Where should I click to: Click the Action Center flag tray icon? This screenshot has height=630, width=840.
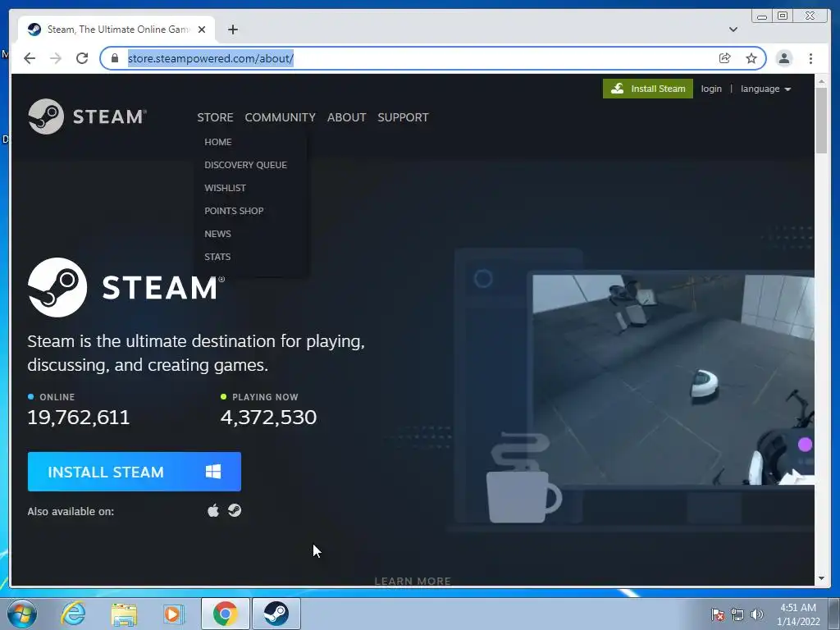click(x=717, y=614)
